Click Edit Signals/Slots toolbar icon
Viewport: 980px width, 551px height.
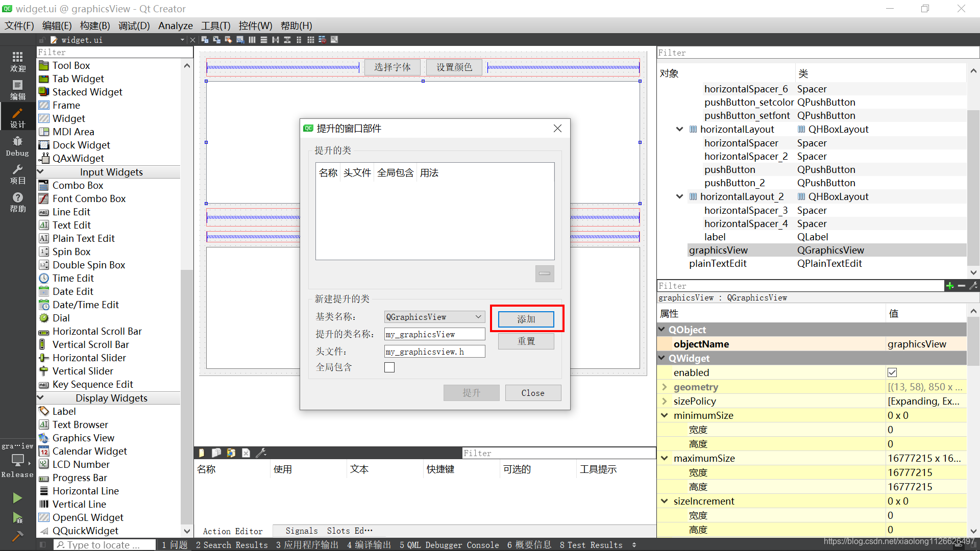(x=216, y=40)
